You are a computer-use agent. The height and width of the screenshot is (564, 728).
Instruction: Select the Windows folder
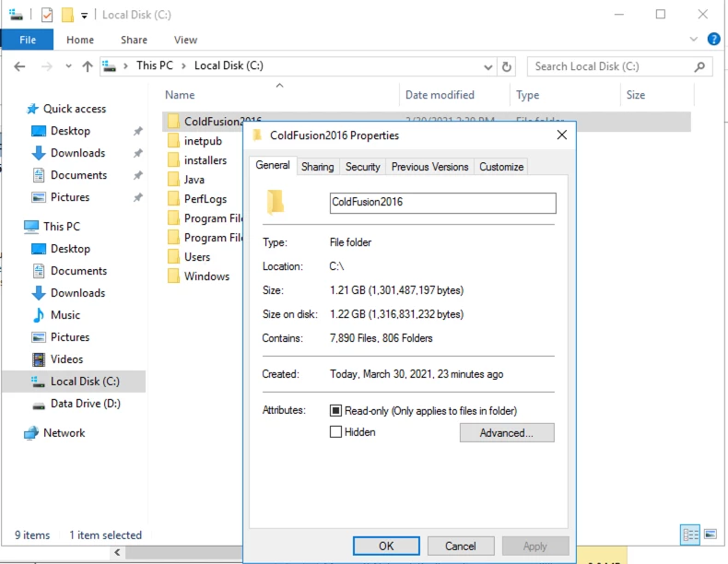[206, 276]
